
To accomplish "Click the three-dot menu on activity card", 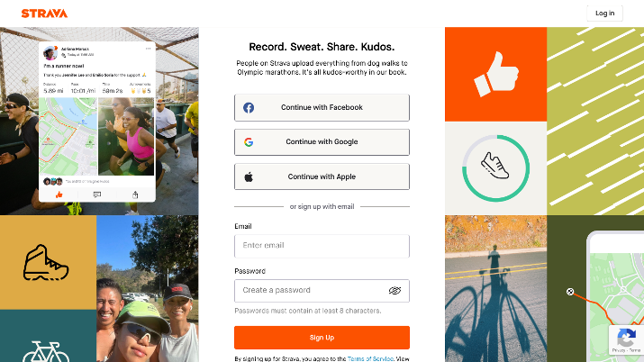I will coord(148,49).
